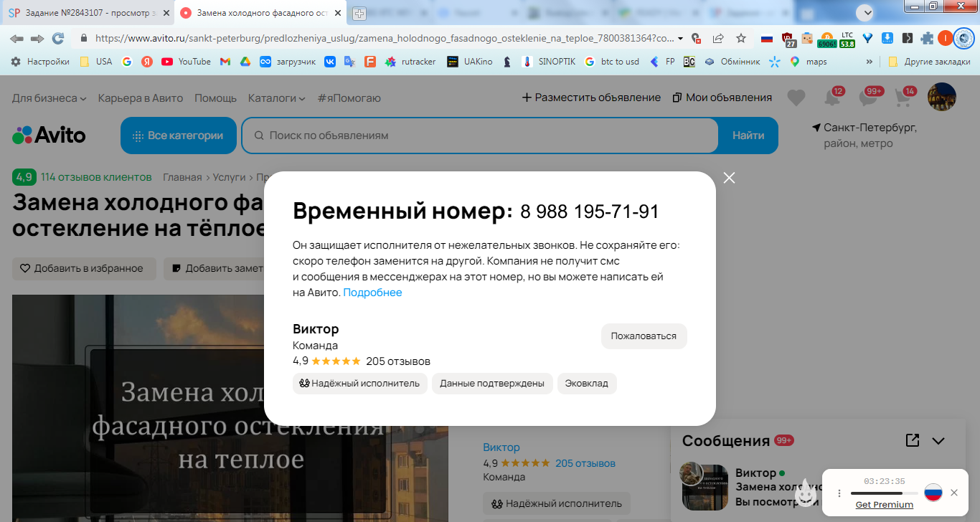Open the rutracker bookmark
Image resolution: width=980 pixels, height=522 pixels.
(x=410, y=62)
